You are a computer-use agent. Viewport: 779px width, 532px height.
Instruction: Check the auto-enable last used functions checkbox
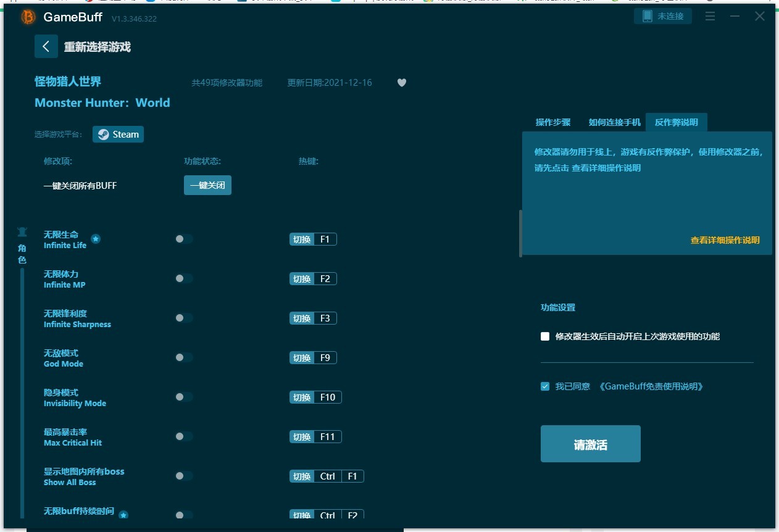pos(545,336)
